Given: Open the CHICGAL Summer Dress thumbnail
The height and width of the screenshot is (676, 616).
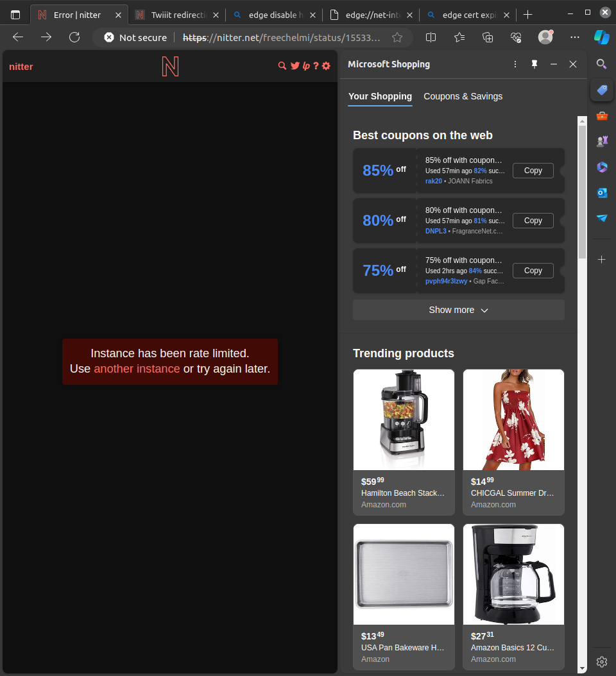Looking at the screenshot, I should click(513, 419).
